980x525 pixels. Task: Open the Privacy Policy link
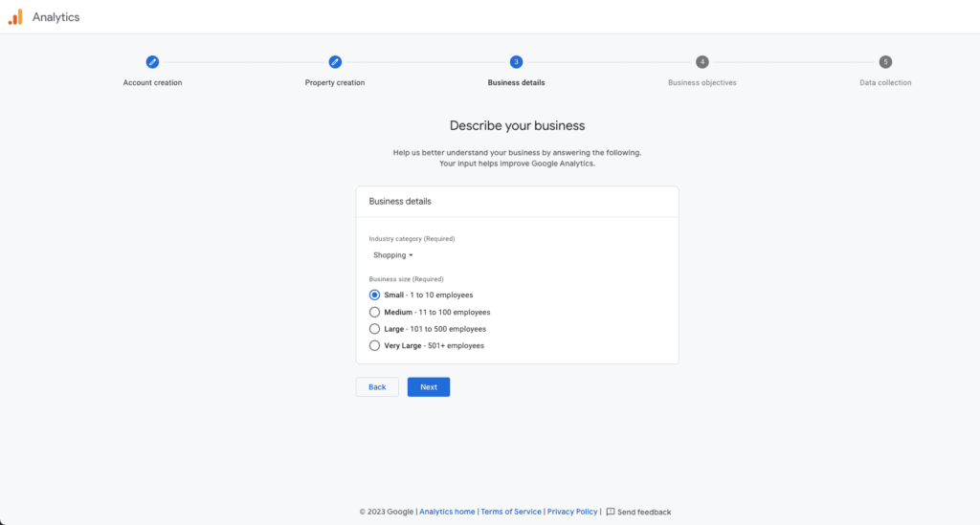point(572,512)
